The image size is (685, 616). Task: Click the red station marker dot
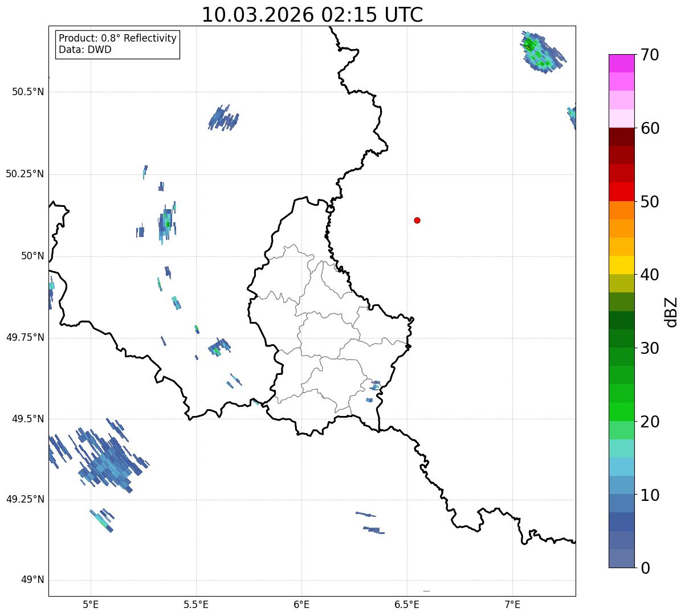point(417,220)
